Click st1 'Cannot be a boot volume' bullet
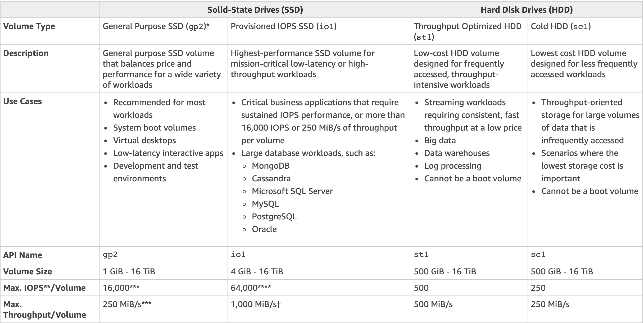Image resolution: width=644 pixels, height=323 pixels. pyautogui.click(x=473, y=178)
